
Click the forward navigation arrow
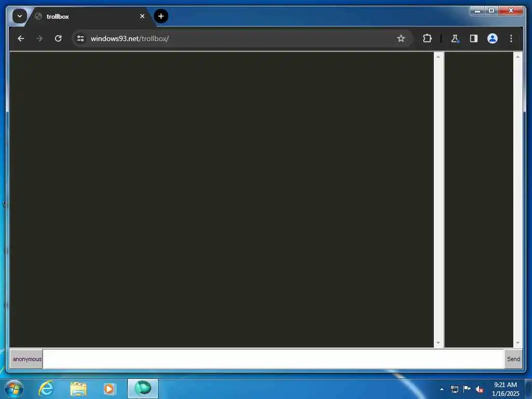point(39,38)
